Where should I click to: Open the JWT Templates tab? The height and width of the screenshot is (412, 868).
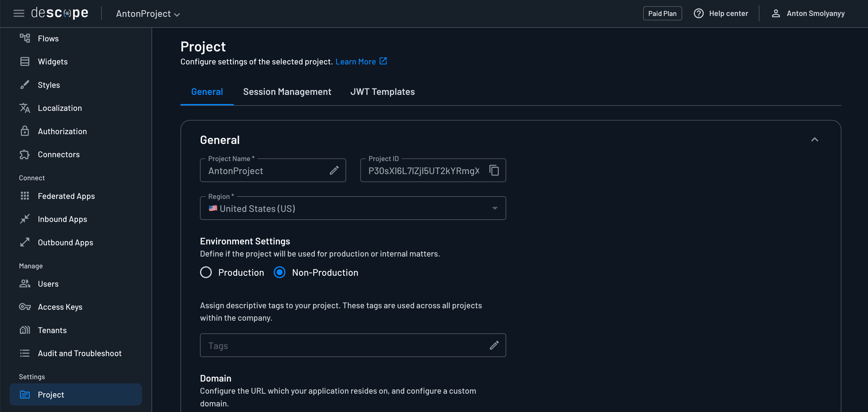pos(383,92)
